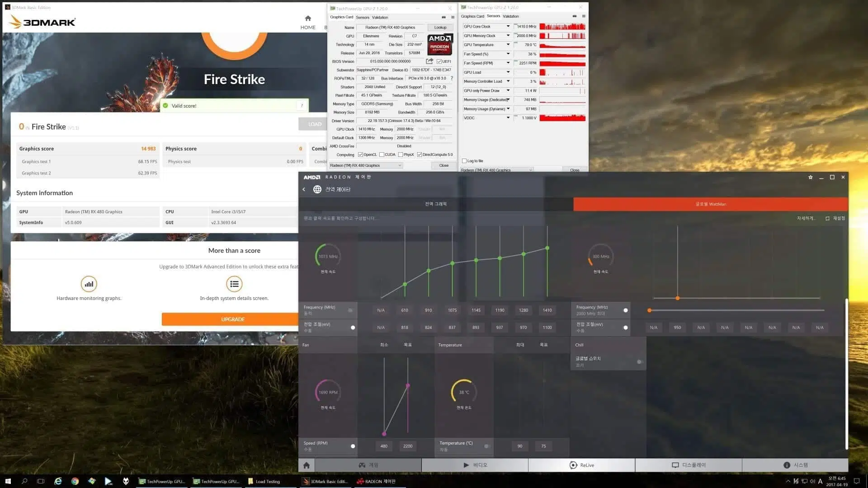Open Windows Start menu
The image size is (868, 488).
pos(8,481)
